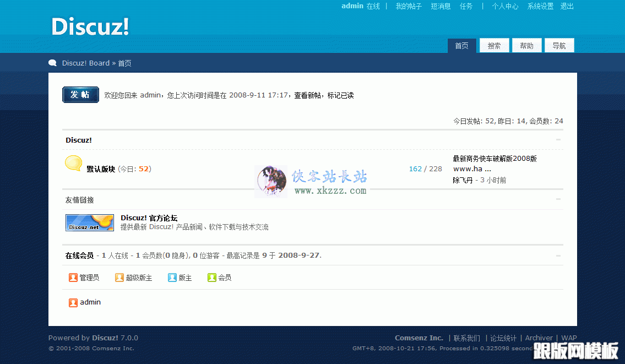Screen dimensions: 625x364
Task: Click the speech bubble breadcrumb icon
Action: (x=53, y=63)
